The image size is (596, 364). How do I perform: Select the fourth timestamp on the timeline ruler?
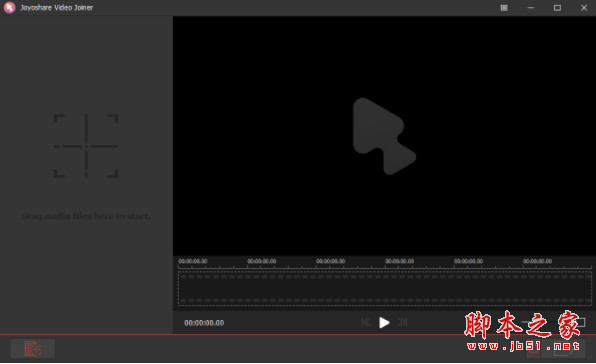click(399, 261)
